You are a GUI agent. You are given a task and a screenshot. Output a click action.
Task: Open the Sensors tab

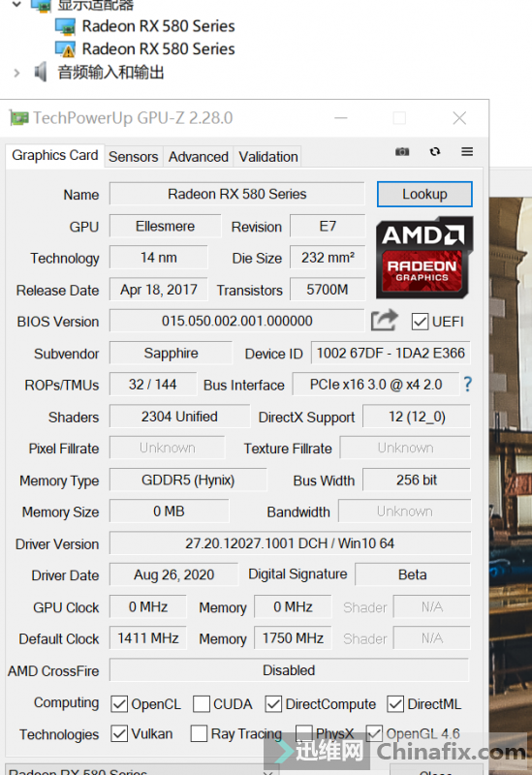point(134,157)
